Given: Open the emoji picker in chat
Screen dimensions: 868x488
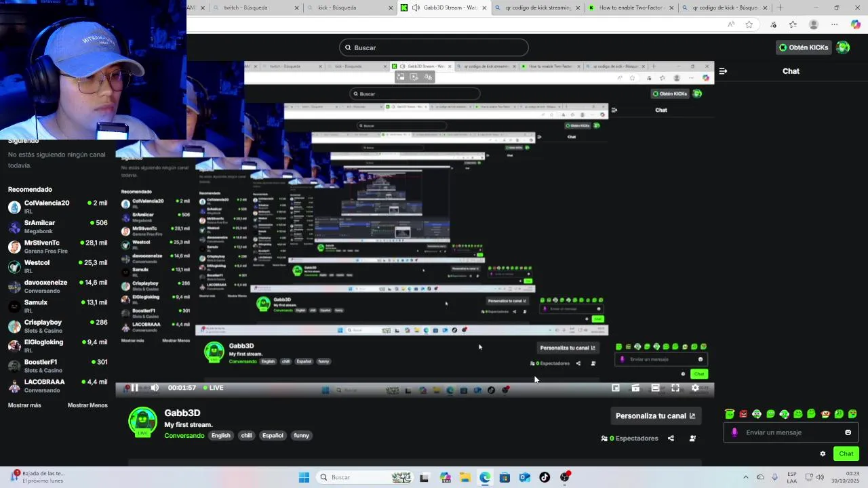Looking at the screenshot, I should coord(848,432).
